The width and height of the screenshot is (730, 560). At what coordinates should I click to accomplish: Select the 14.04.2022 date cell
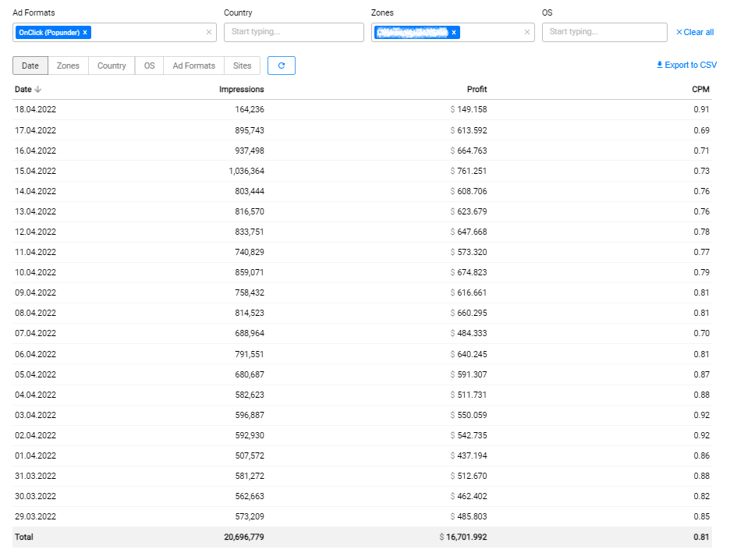click(x=35, y=191)
